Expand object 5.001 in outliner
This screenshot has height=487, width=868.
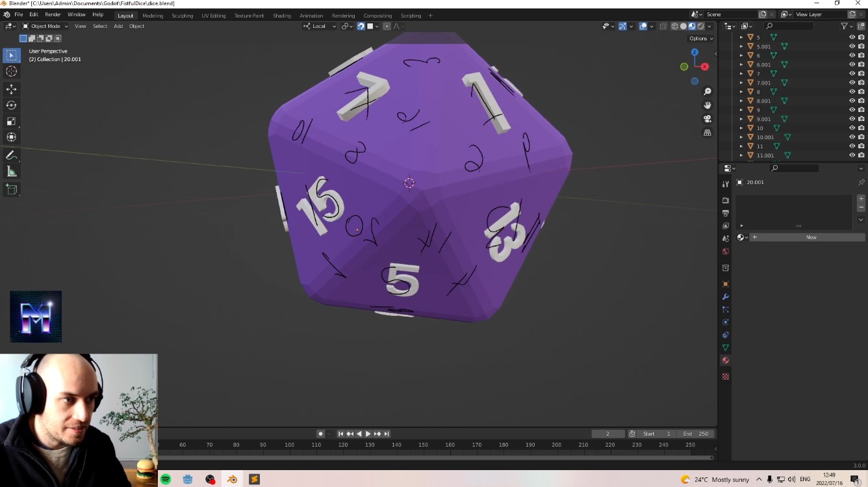coord(741,46)
